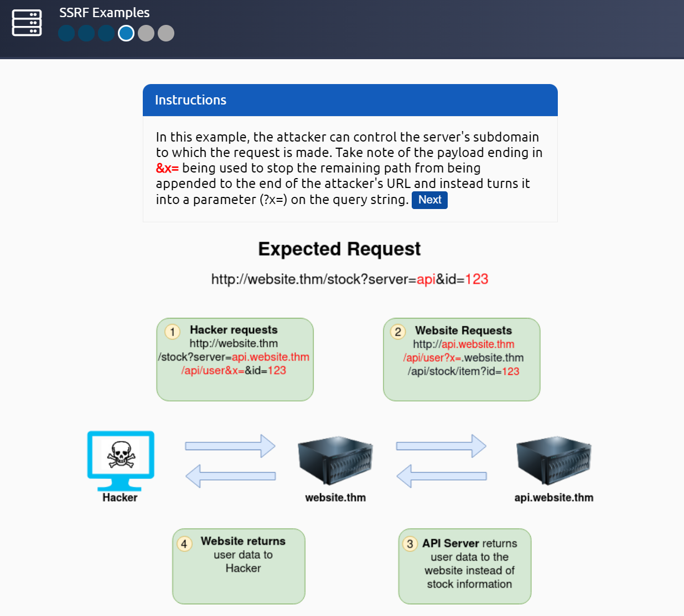
Task: Click the website.thm server image
Action: pyautogui.click(x=335, y=460)
